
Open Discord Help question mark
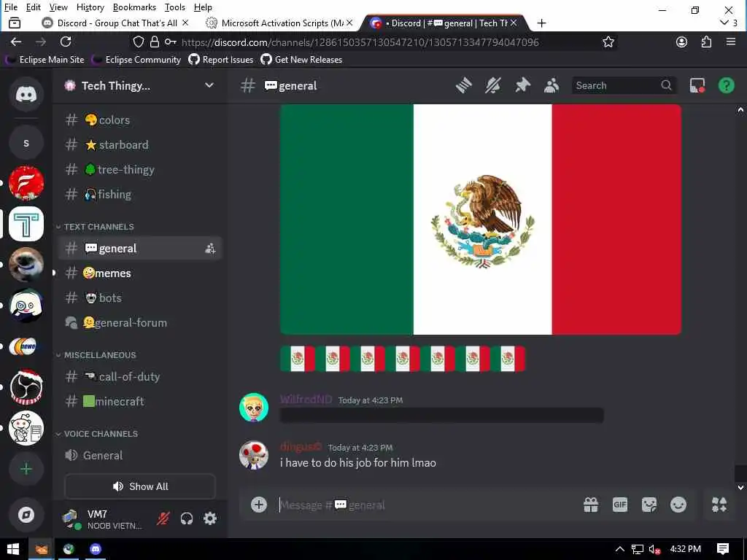pyautogui.click(x=726, y=86)
